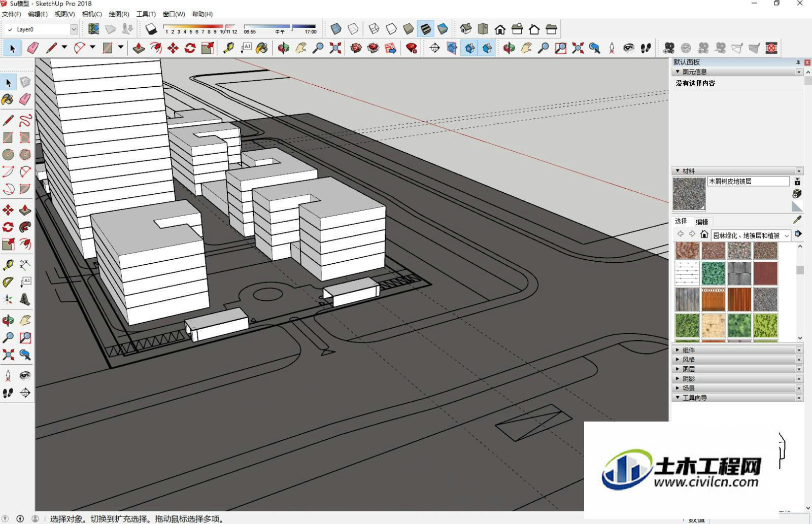Close the 场景 panel
The width and height of the screenshot is (812, 524).
(x=799, y=388)
